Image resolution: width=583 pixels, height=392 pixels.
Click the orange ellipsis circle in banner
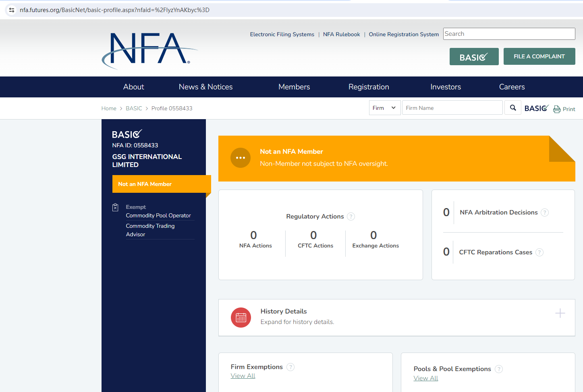tap(241, 158)
